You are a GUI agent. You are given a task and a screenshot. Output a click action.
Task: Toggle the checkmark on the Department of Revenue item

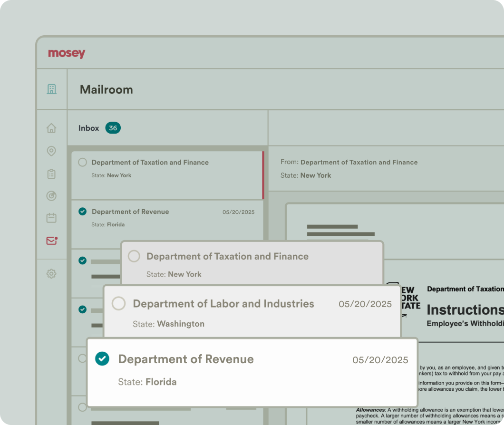pyautogui.click(x=102, y=359)
